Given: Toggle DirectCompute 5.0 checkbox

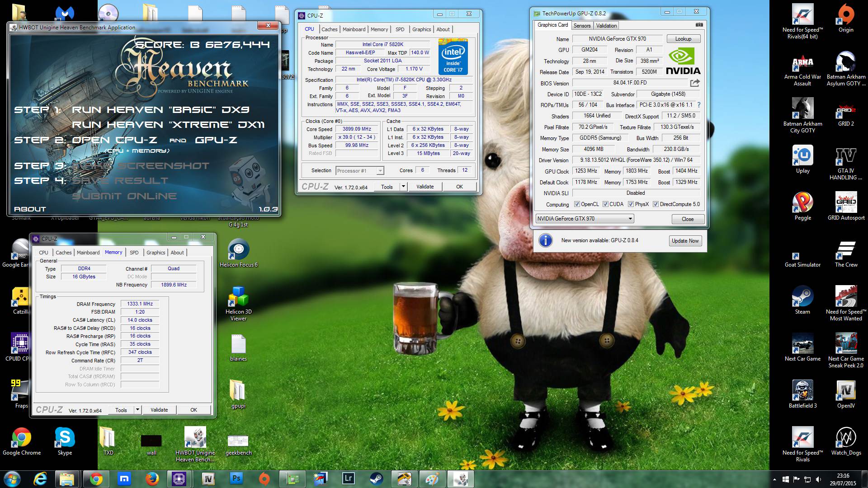Looking at the screenshot, I should [656, 204].
